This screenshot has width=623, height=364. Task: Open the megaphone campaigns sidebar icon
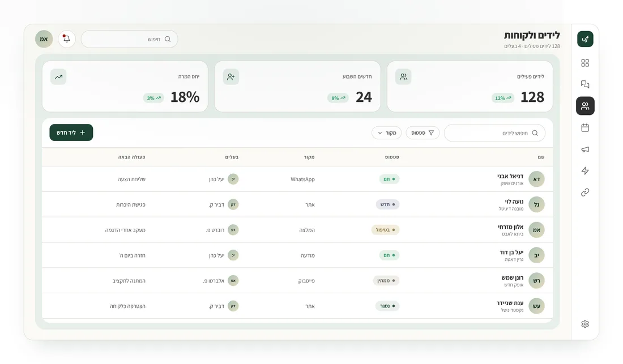tap(585, 149)
